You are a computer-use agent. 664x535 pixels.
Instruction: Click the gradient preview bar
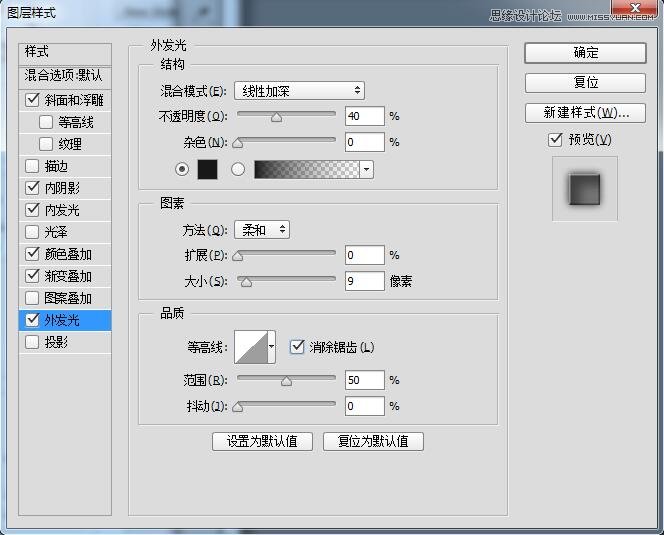pyautogui.click(x=307, y=169)
